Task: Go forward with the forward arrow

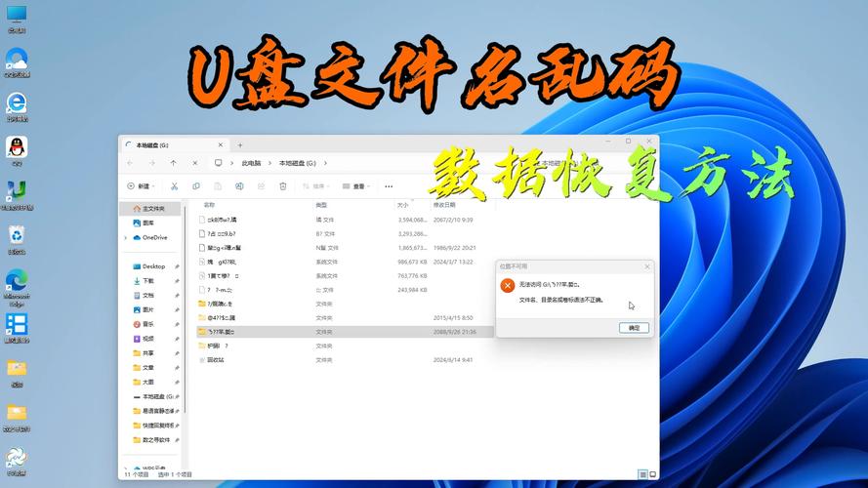Action: 151,163
